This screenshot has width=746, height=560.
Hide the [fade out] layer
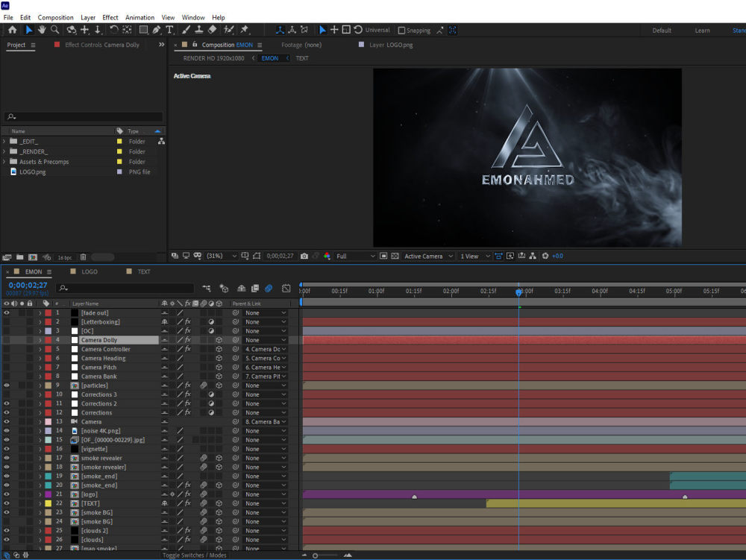(x=7, y=312)
